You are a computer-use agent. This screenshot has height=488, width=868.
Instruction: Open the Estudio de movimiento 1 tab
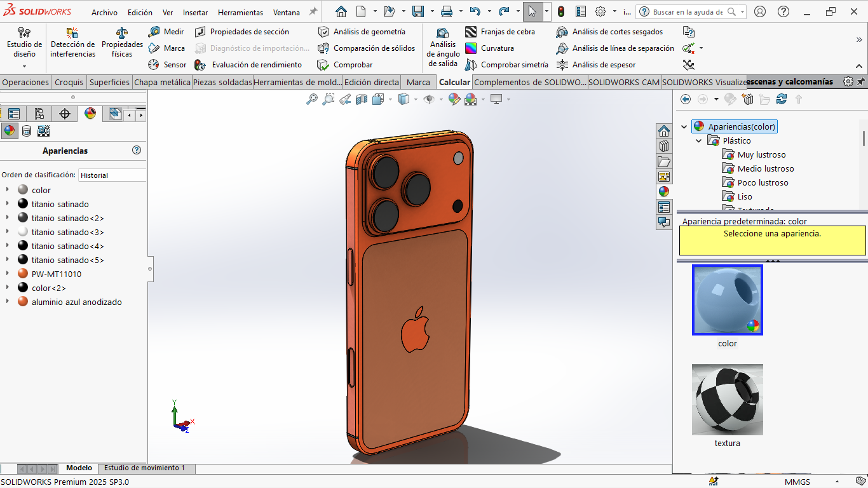144,468
